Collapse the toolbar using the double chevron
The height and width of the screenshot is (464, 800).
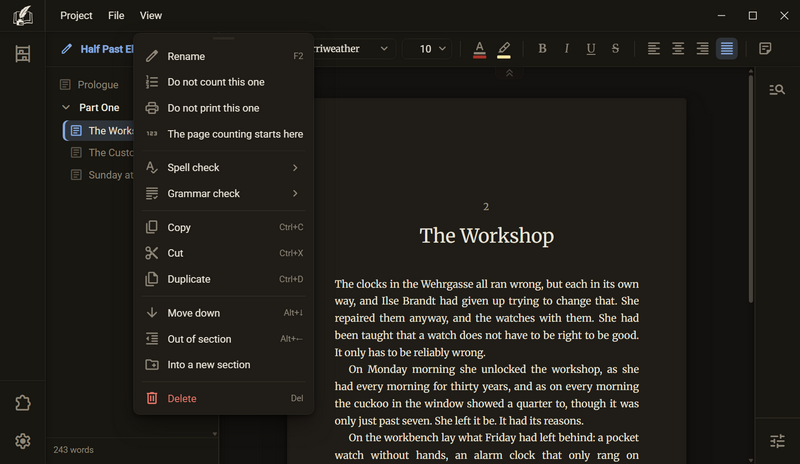pos(509,74)
